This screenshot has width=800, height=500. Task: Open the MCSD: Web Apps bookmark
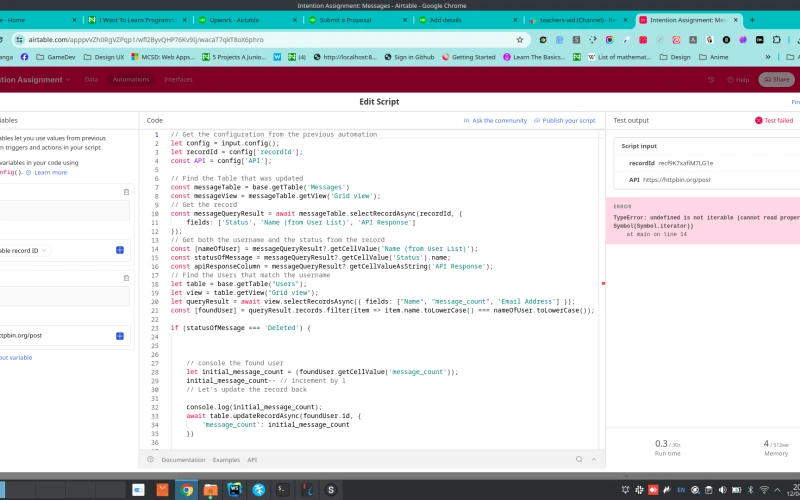tap(163, 57)
